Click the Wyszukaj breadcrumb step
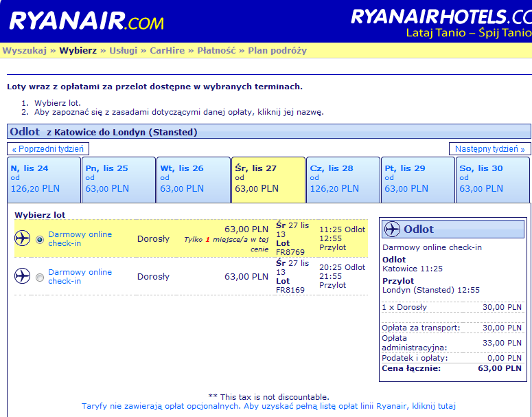532x417 pixels. click(25, 51)
